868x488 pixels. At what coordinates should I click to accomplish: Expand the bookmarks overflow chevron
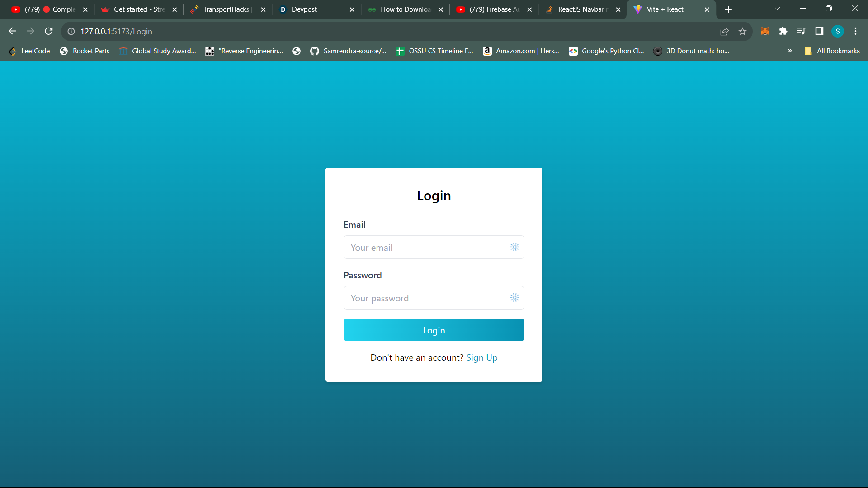790,51
